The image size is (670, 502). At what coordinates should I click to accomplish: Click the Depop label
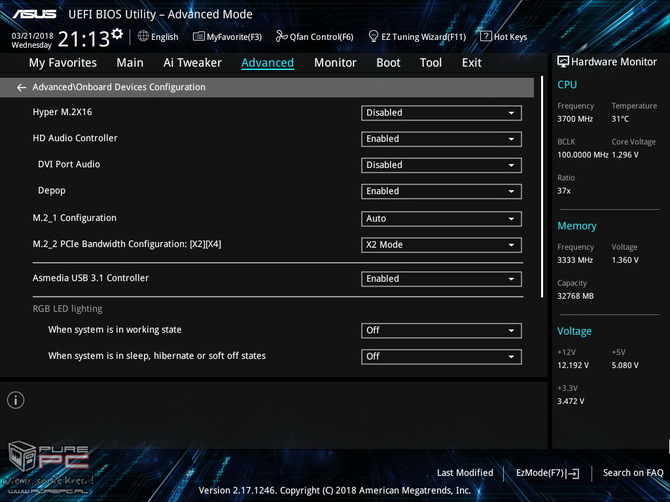tap(52, 191)
